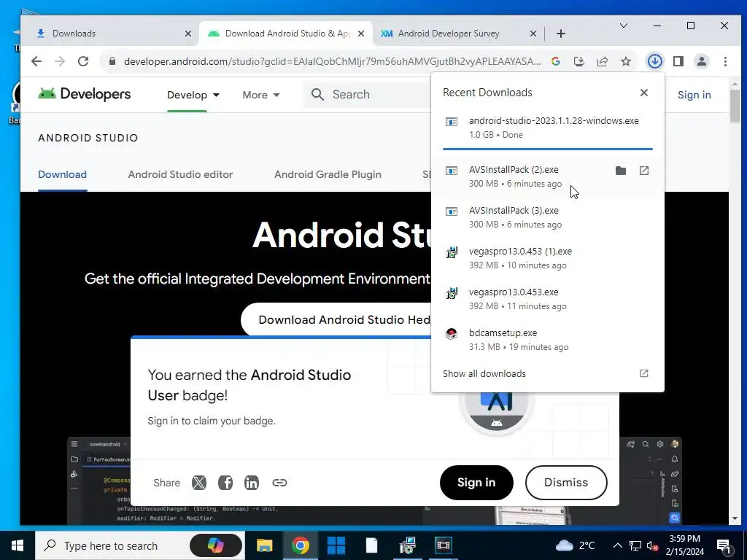
Task: Show hidden system tray icons
Action: pos(617,545)
